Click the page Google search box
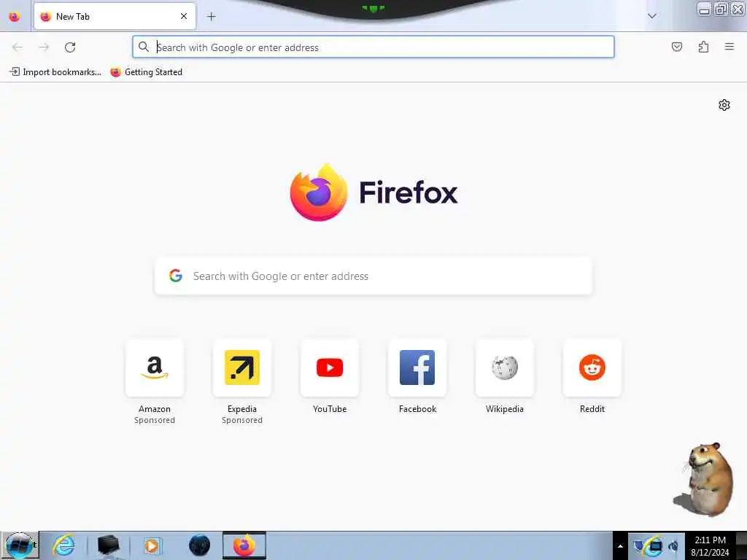The image size is (747, 560). (373, 276)
